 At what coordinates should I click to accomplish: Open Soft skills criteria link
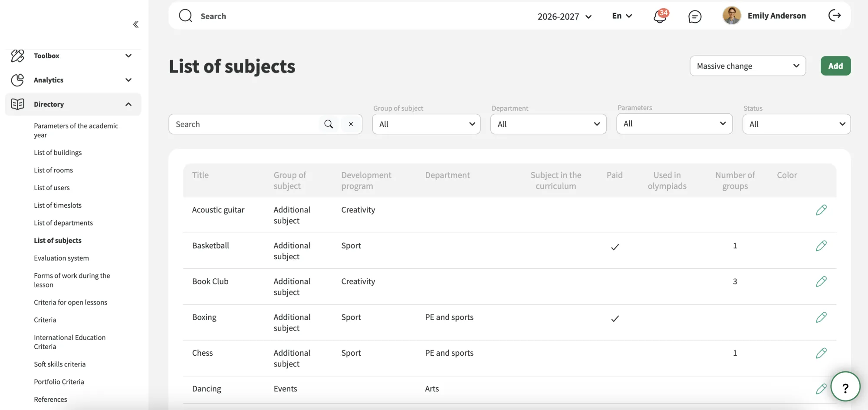[60, 364]
